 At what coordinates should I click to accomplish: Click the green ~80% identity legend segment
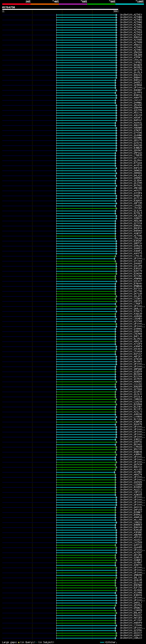point(101,4)
